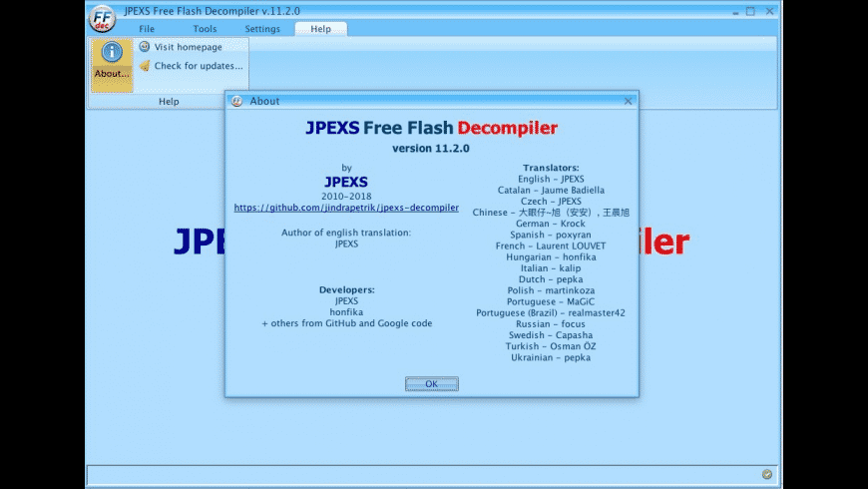Select the Portuguese (Brazil) – realmaster42 line
Screen dimensions: 868x489
coord(551,313)
